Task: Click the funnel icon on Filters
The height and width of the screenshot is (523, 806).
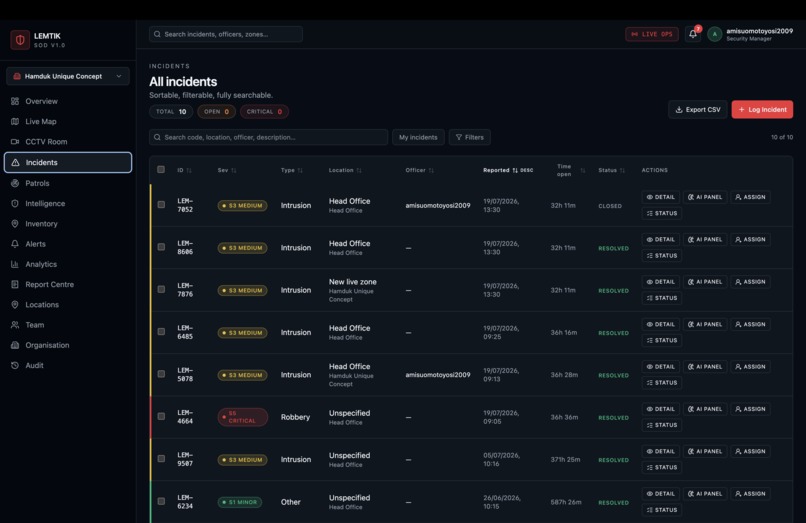Action: [x=459, y=137]
